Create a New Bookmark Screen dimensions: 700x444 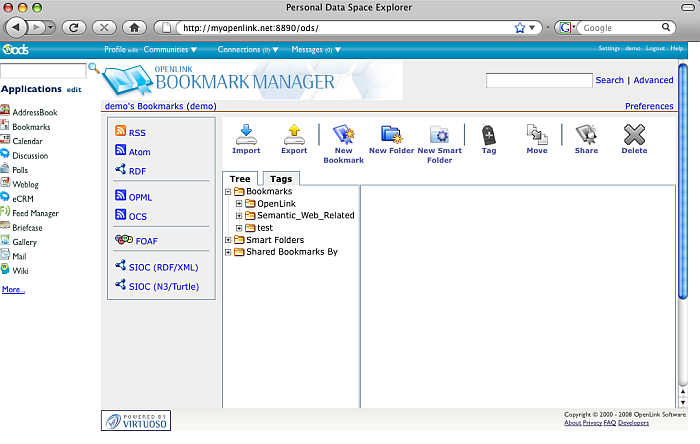click(x=343, y=137)
